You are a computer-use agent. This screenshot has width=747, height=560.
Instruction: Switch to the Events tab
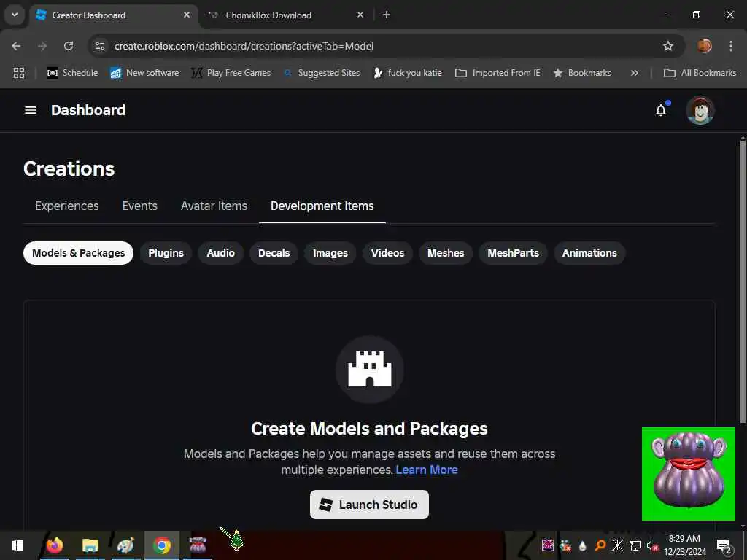[139, 206]
